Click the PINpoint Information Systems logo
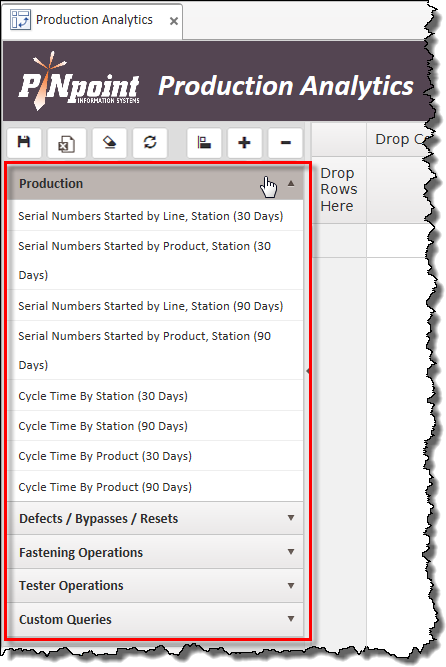 (79, 81)
